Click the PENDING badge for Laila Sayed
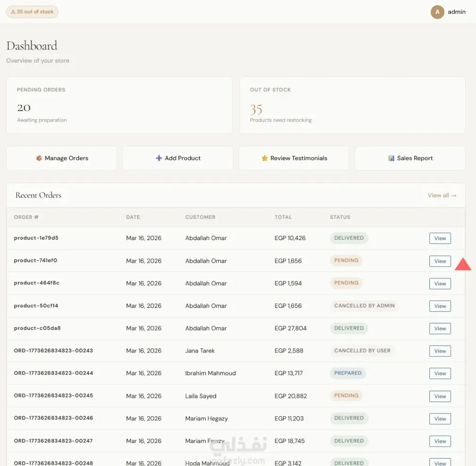This screenshot has width=476, height=466. [x=346, y=395]
